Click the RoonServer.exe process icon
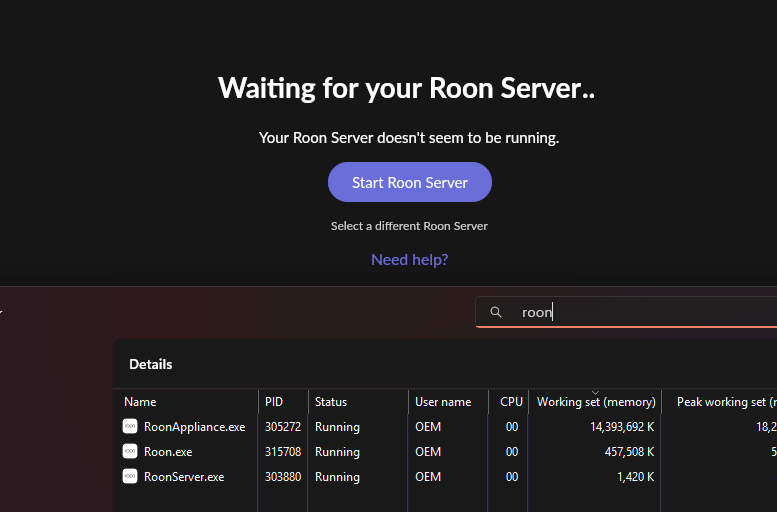This screenshot has height=512, width=777. pos(130,477)
